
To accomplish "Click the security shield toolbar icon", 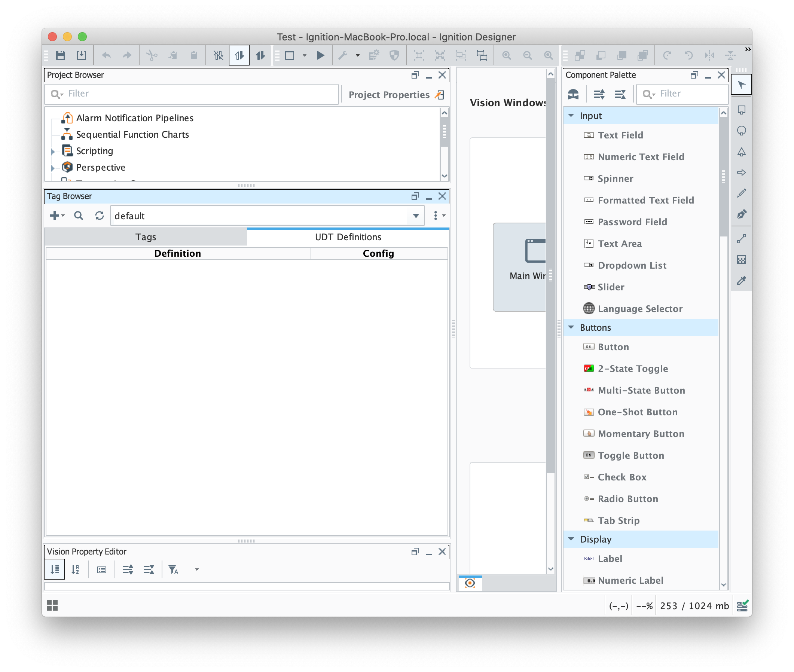I will [394, 55].
